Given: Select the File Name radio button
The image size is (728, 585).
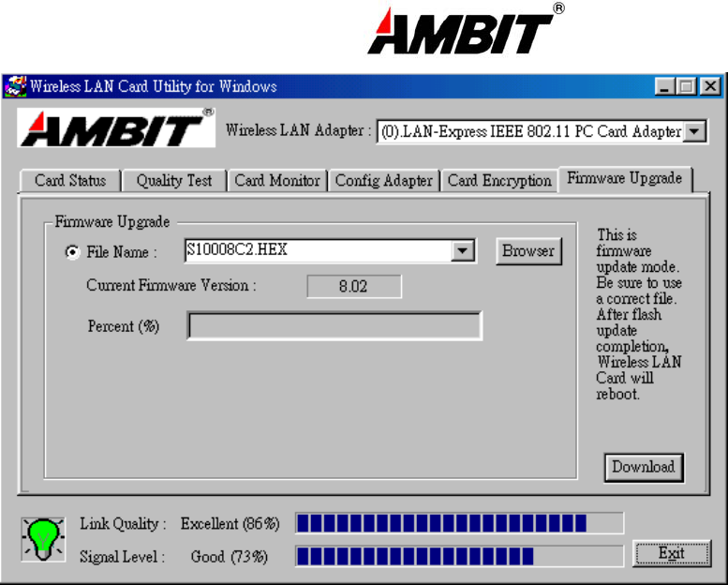Looking at the screenshot, I should (72, 252).
